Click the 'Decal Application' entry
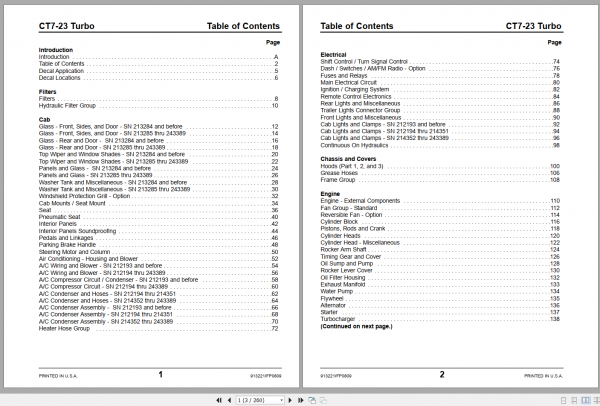Image resolution: width=600 pixels, height=406 pixels. (61, 71)
